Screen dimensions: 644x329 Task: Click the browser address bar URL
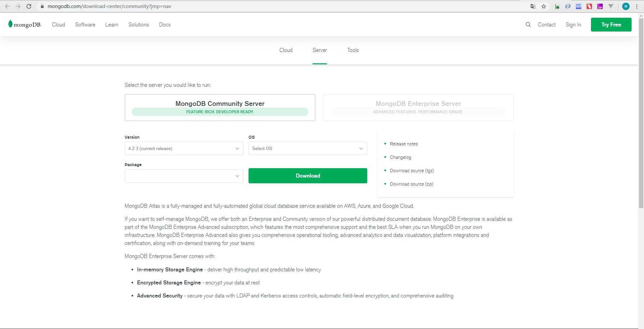[x=109, y=6]
